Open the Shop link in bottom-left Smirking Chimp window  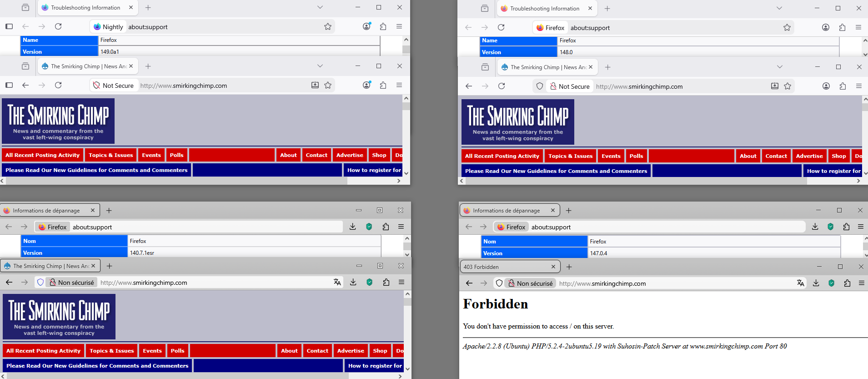(x=380, y=351)
